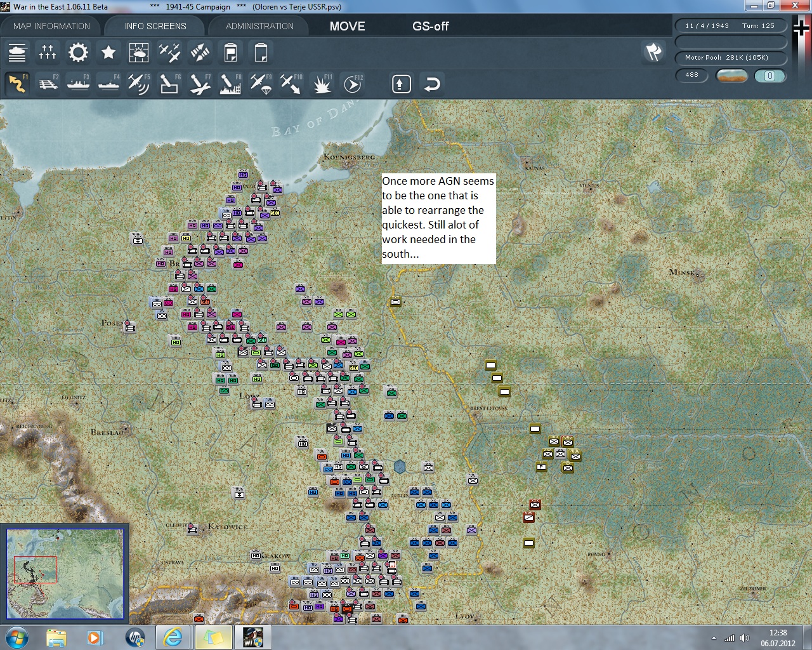Viewport: 812px width, 650px height.
Task: Select the lone unit counter beside Posen
Action: 129,327
